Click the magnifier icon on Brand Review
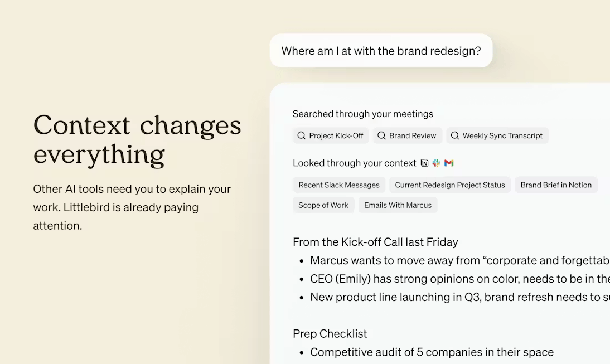 pos(382,136)
